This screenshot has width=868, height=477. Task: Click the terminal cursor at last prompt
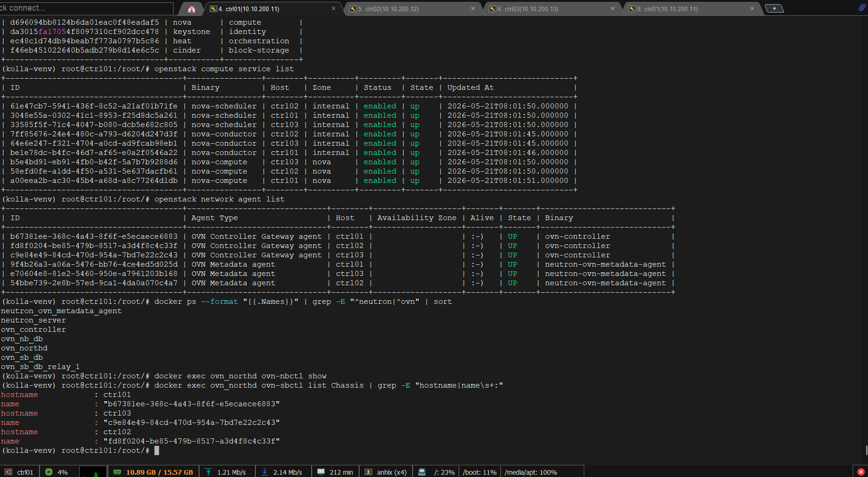(x=157, y=450)
